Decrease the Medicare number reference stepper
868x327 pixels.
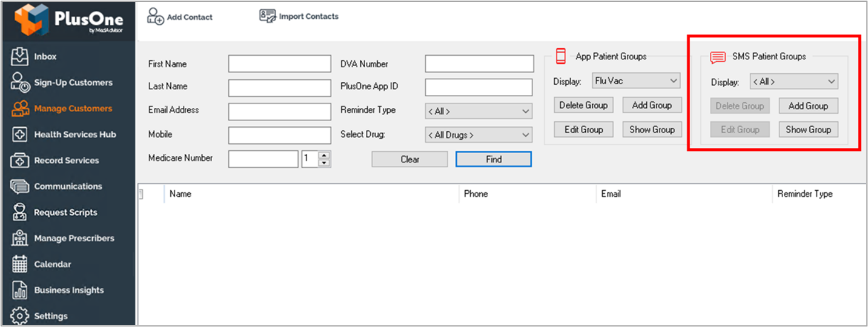click(x=325, y=163)
